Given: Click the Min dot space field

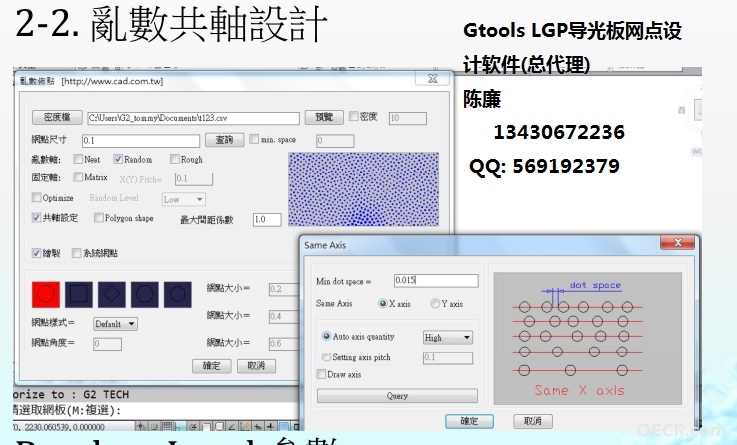Looking at the screenshot, I should coord(436,281).
